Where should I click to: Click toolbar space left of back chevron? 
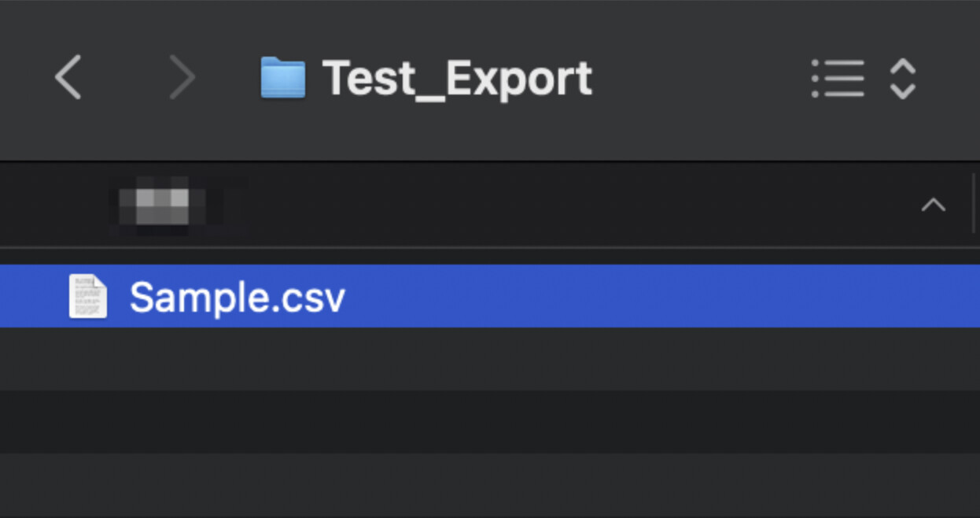tap(22, 79)
